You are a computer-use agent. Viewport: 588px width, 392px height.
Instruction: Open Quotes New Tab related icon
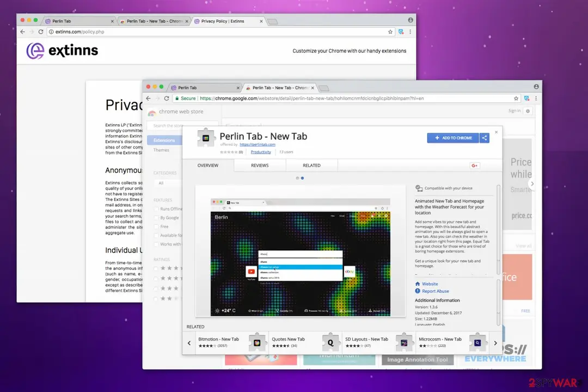(330, 342)
